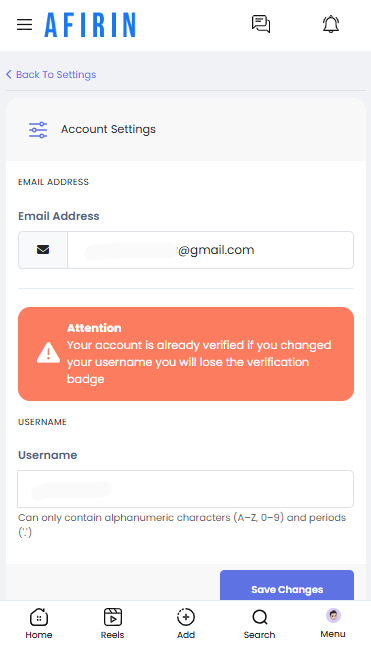Screen dimensions: 371x649
Task: Go back via Back To Settings link
Action: tap(51, 75)
